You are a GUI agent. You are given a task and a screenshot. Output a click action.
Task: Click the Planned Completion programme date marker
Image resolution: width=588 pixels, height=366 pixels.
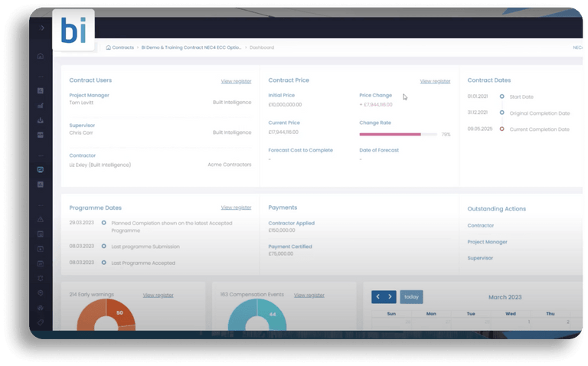tap(104, 223)
